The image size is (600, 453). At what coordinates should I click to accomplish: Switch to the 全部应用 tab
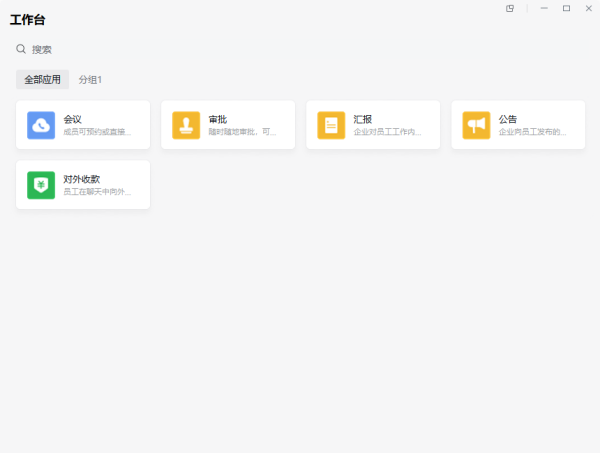pos(43,79)
